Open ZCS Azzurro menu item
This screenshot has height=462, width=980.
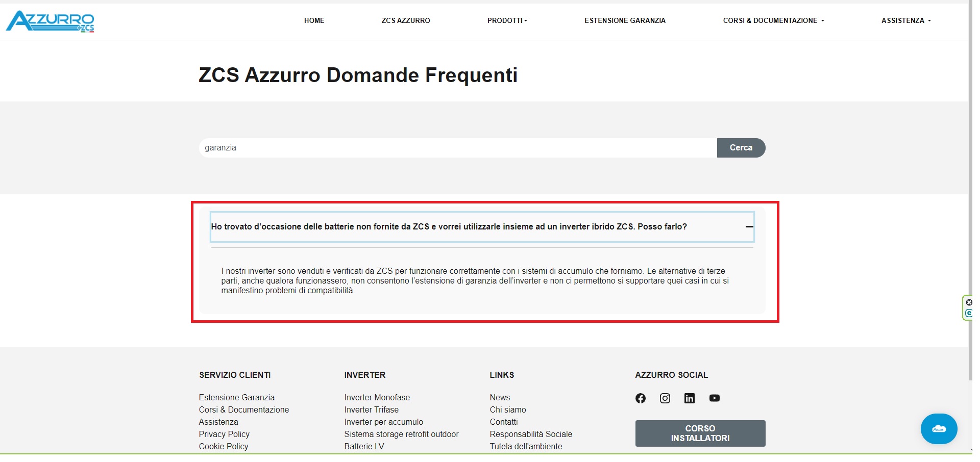tap(406, 20)
